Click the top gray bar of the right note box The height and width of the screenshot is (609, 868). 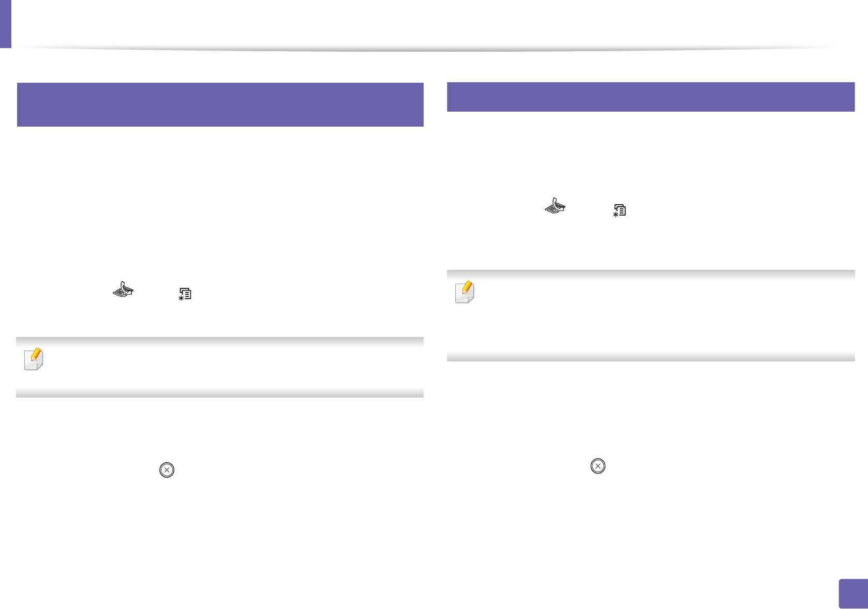point(650,274)
